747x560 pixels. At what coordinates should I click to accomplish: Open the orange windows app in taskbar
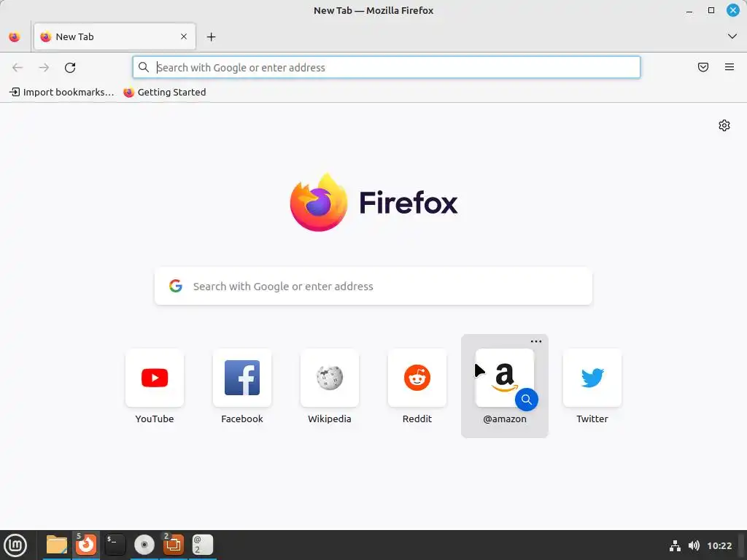click(x=174, y=545)
